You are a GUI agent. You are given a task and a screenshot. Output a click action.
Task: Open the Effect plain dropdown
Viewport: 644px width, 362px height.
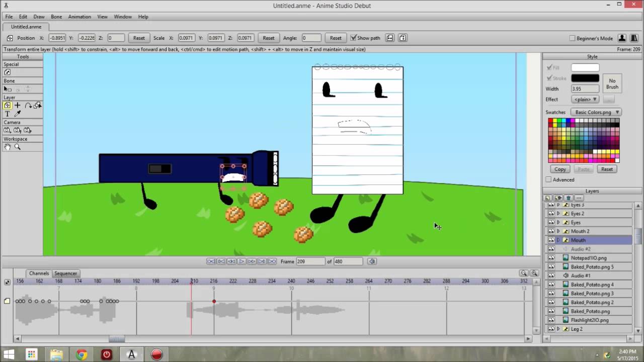(585, 99)
